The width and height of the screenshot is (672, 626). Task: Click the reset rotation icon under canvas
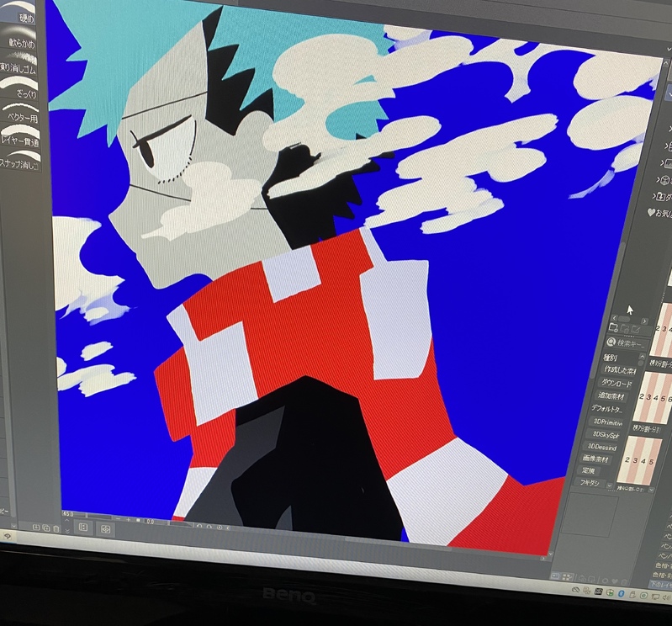220,528
